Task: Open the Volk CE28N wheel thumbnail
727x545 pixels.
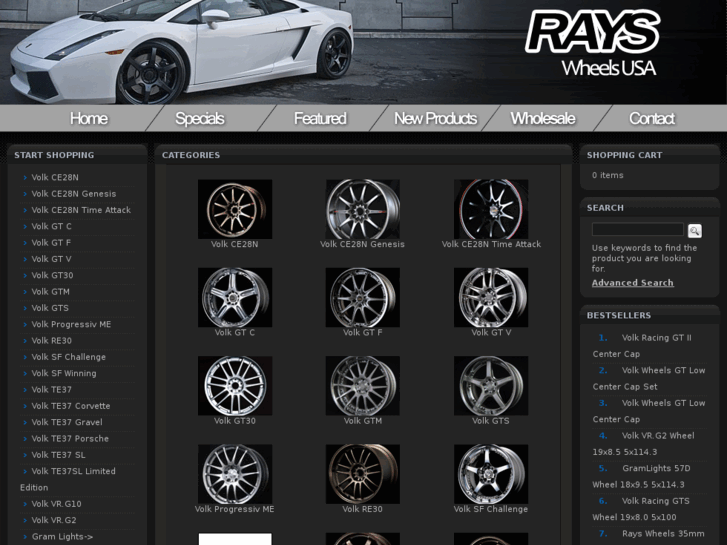Action: coord(235,209)
